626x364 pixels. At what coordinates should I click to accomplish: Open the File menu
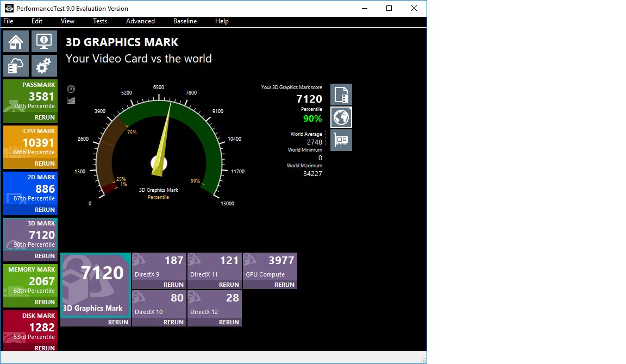(8, 21)
